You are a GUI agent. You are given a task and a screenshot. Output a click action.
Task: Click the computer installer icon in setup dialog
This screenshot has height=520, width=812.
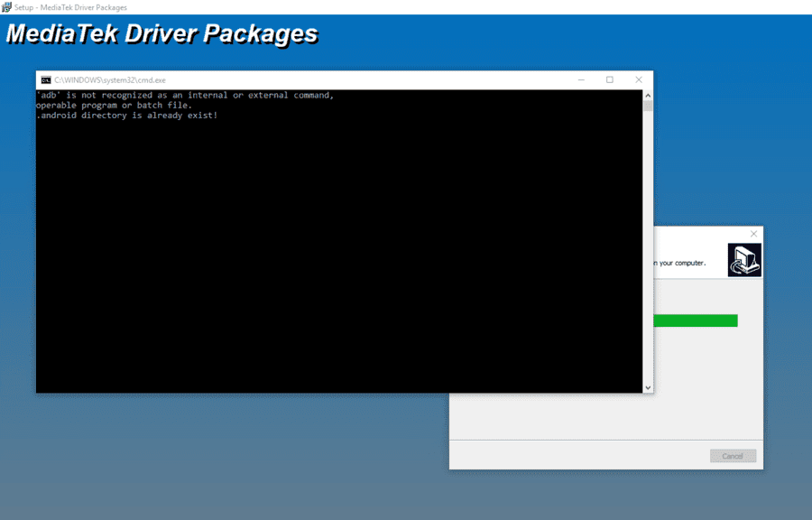pos(744,260)
